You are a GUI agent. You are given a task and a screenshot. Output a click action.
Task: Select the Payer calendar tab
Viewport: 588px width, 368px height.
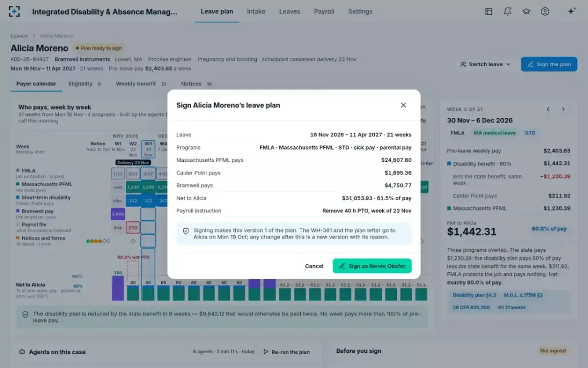click(36, 84)
